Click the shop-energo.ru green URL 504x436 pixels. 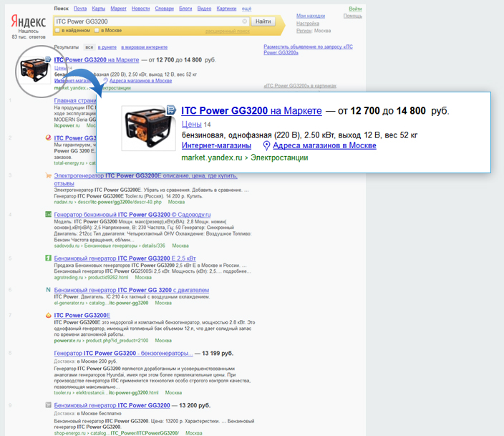point(117,433)
